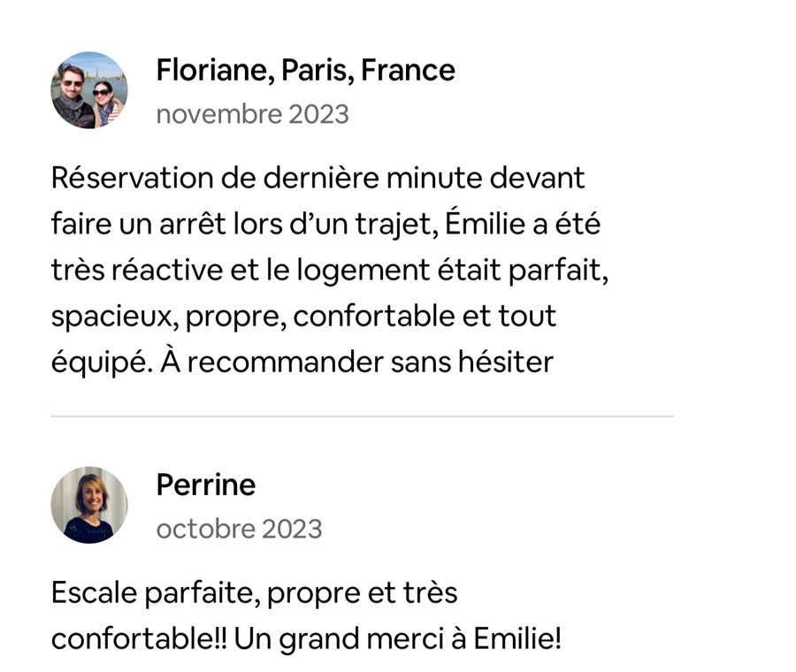Image resolution: width=796 pixels, height=672 pixels.
Task: Select the octobre 2023 review date
Action: click(239, 530)
